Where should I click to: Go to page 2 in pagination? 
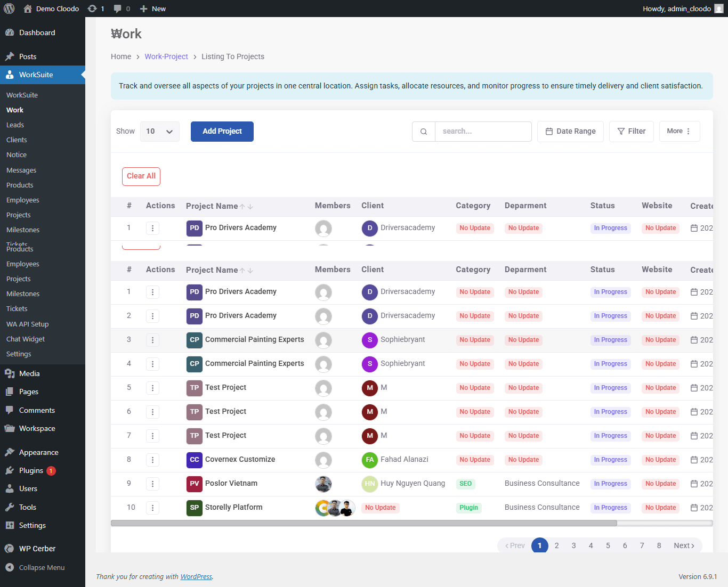pyautogui.click(x=556, y=545)
